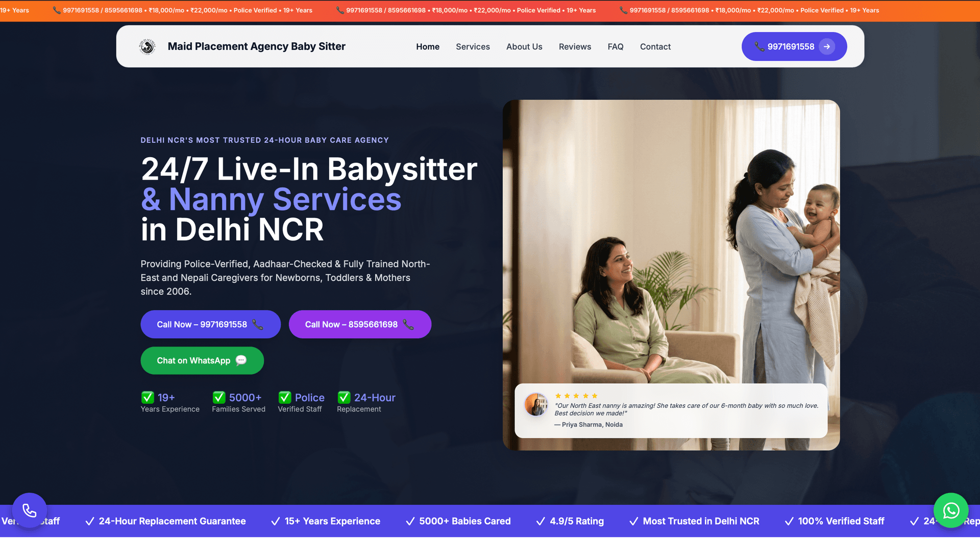Select the Contact nav link
980x542 pixels.
click(655, 46)
